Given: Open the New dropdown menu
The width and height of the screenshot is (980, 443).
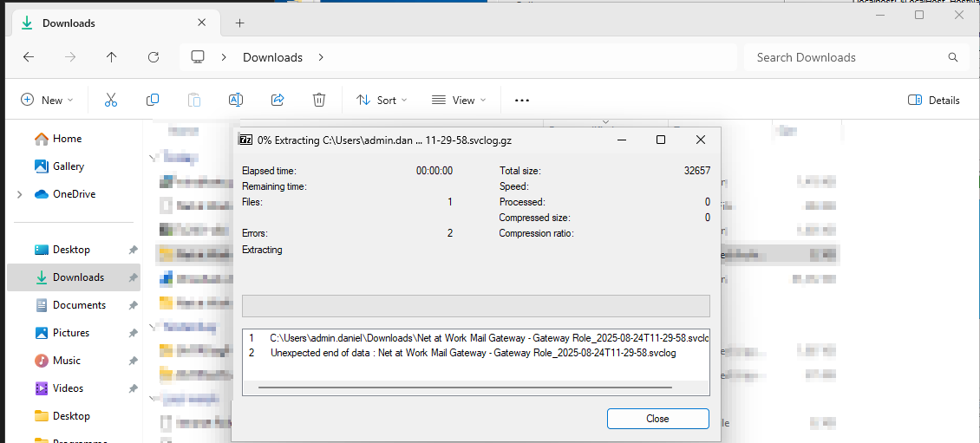Looking at the screenshot, I should 47,100.
